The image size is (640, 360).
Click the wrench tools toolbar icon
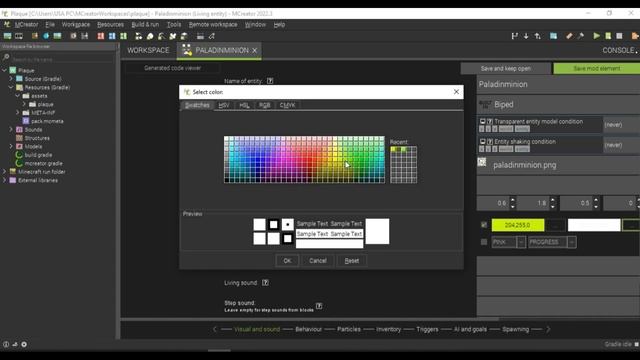173,36
